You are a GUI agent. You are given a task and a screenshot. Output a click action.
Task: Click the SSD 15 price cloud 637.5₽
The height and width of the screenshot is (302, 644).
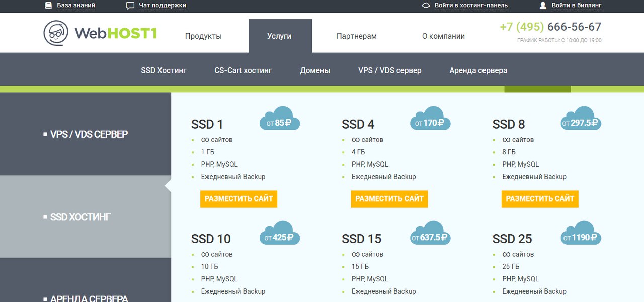430,234
